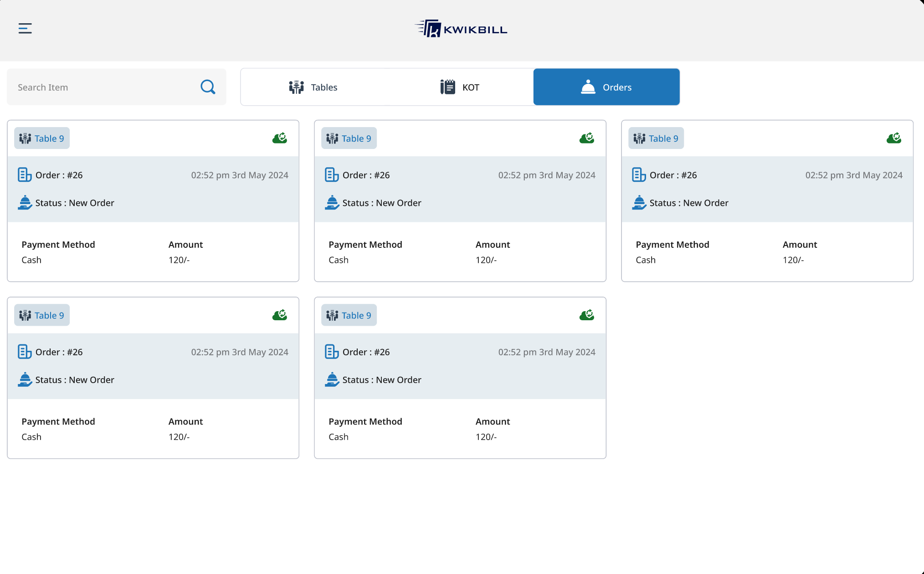Viewport: 924px width, 574px height.
Task: Click the timestamp on top-right order card
Action: pyautogui.click(x=854, y=175)
